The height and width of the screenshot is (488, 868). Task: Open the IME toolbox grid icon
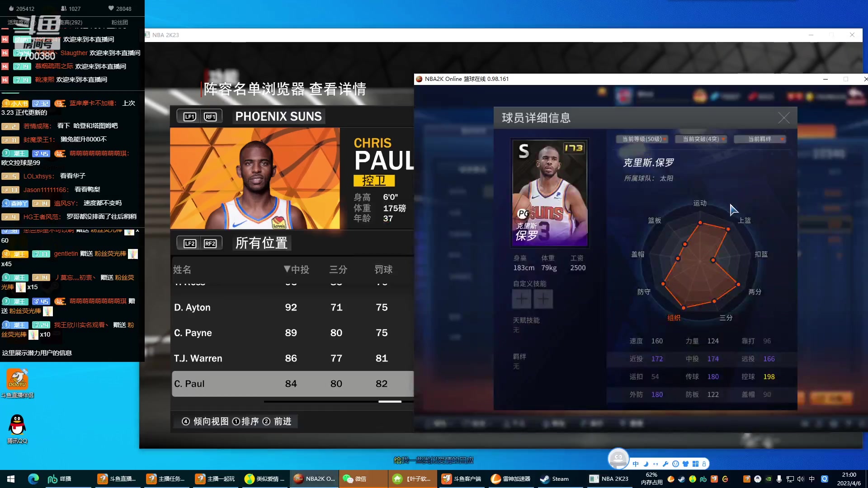(695, 464)
